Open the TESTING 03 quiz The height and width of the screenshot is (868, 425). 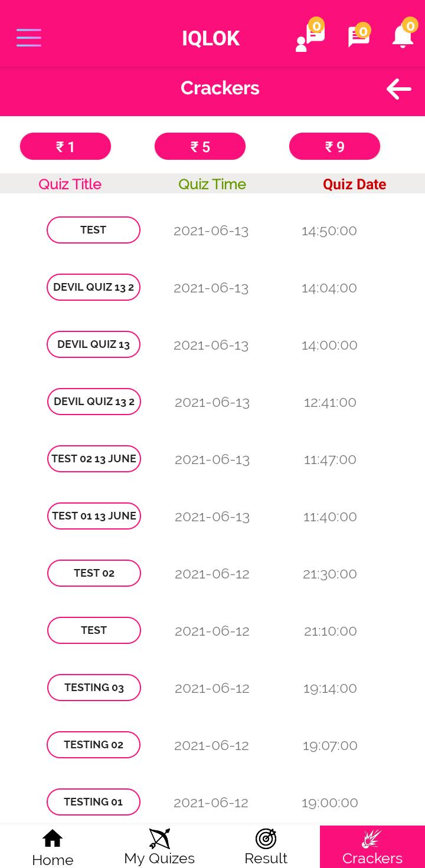click(94, 688)
